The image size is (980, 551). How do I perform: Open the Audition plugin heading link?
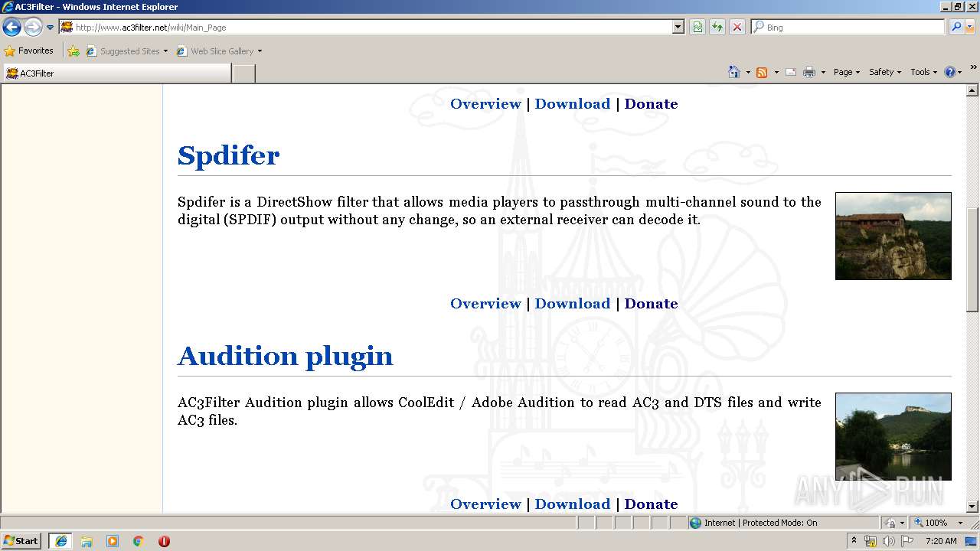coord(285,356)
